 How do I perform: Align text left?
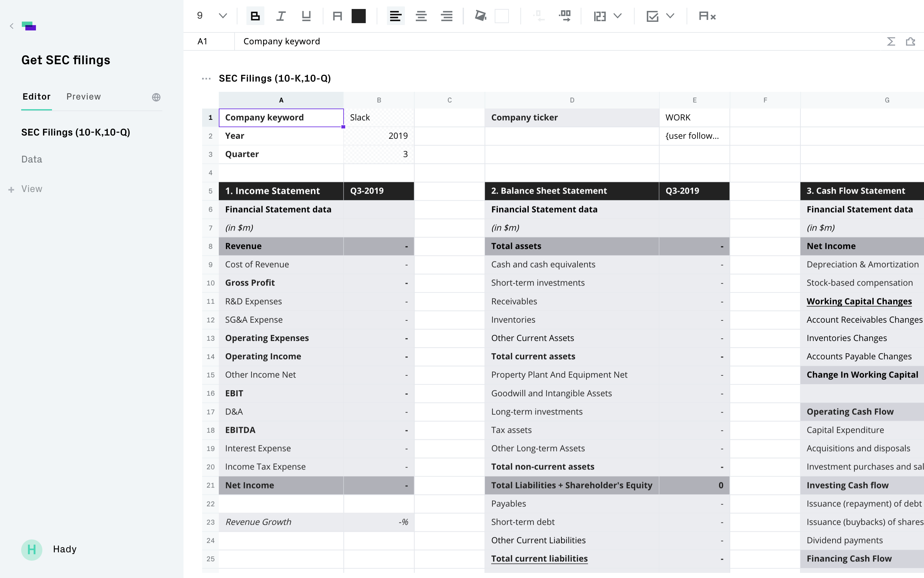396,16
